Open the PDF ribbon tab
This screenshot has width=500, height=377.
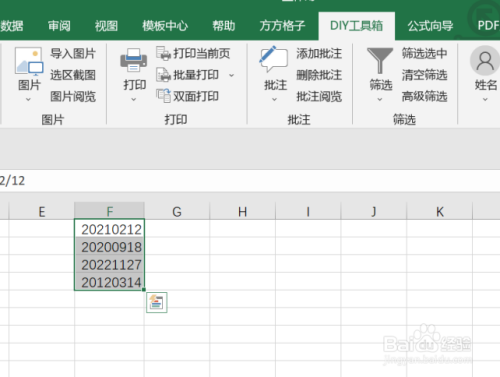tap(488, 26)
